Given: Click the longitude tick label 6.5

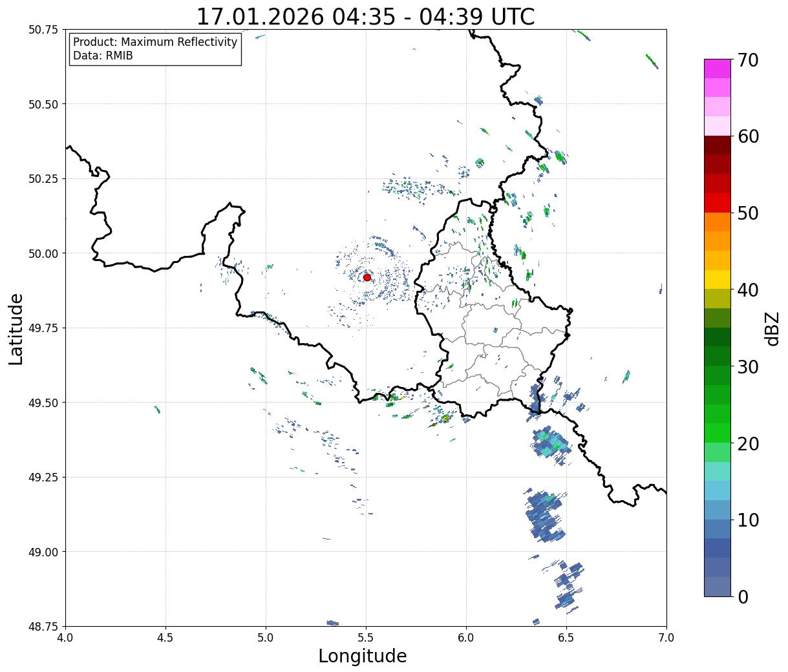Looking at the screenshot, I should coord(566,637).
